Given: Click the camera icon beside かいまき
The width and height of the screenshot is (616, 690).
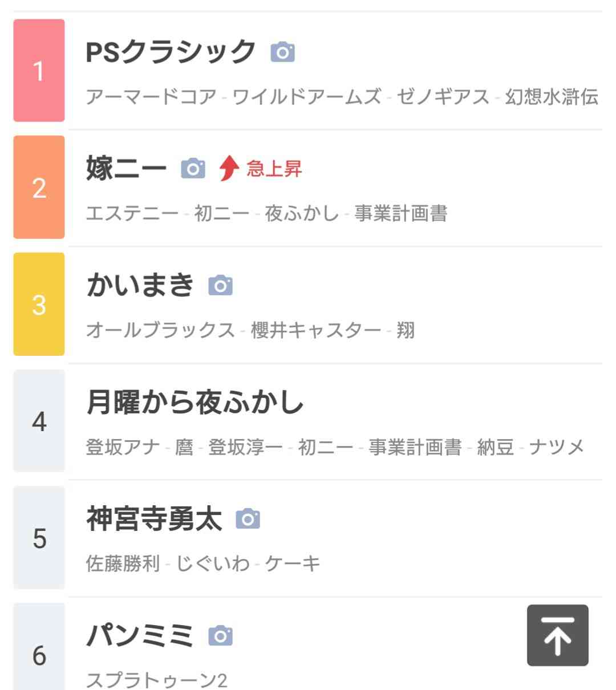Looking at the screenshot, I should [x=220, y=285].
